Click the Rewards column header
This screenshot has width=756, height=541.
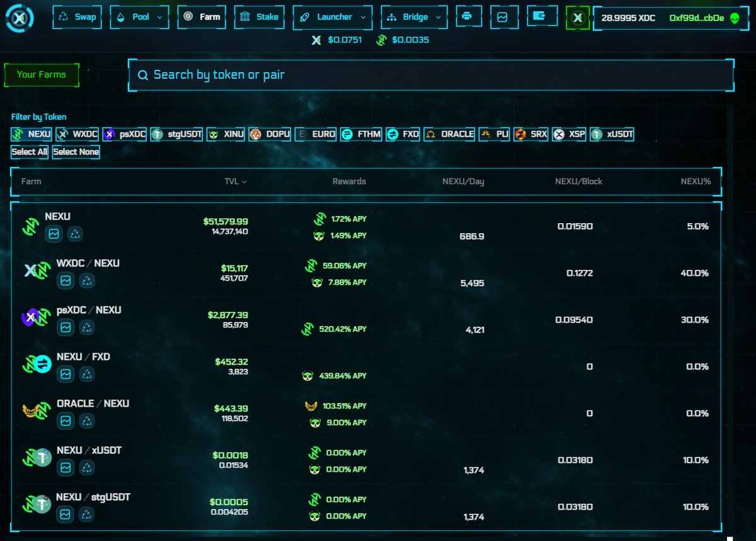click(349, 181)
